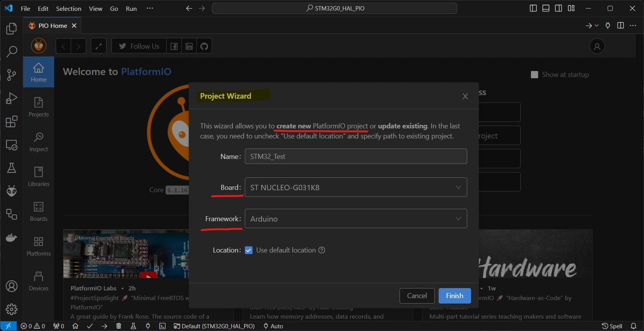The height and width of the screenshot is (331, 644).
Task: Click PIO Home forward navigation arrow
Action: coord(79,46)
